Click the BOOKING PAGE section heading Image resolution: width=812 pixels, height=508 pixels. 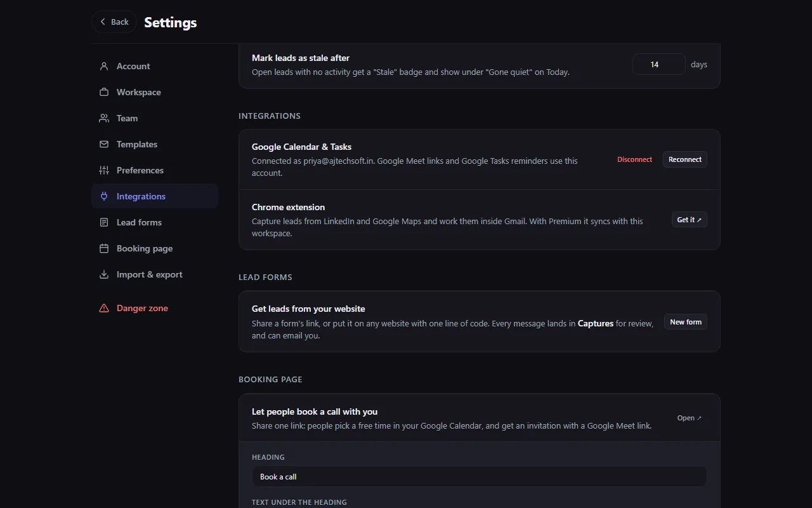(x=270, y=379)
